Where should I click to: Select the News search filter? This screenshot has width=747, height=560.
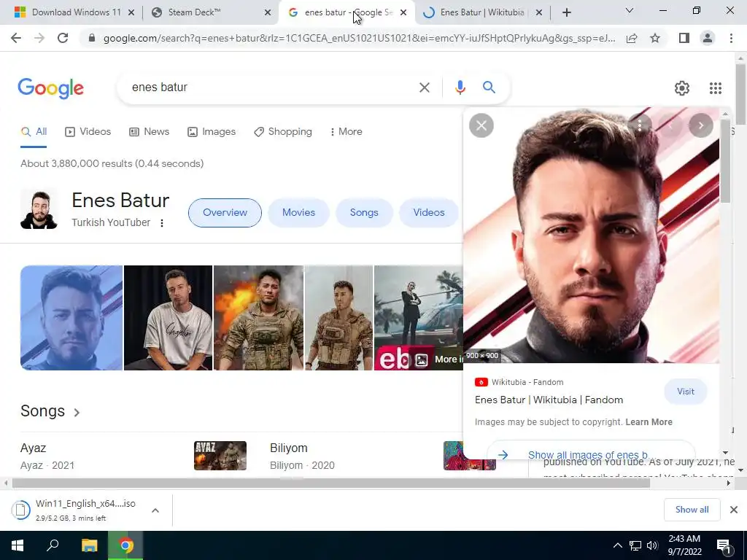click(x=149, y=131)
